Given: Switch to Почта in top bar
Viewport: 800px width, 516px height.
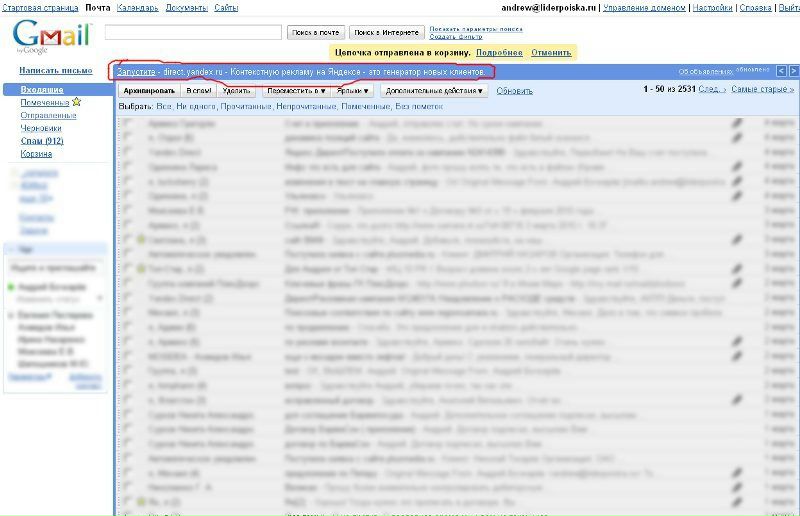Looking at the screenshot, I should pos(97,8).
